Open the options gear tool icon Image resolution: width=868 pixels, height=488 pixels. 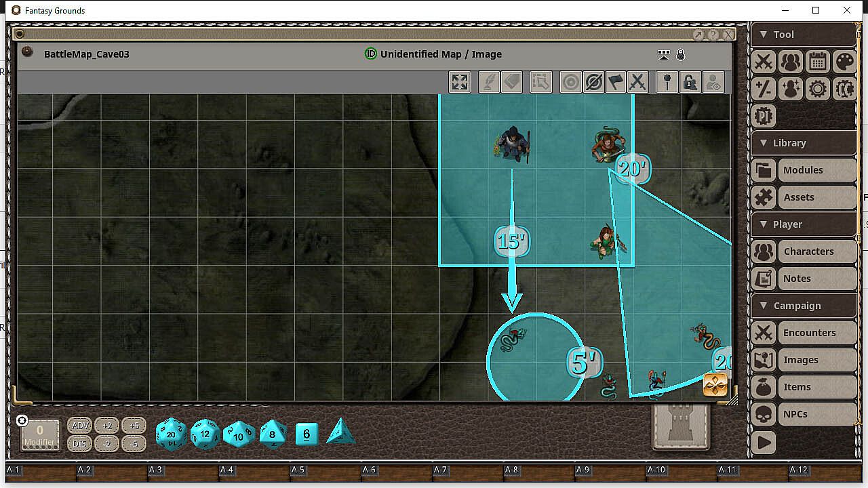pyautogui.click(x=818, y=89)
